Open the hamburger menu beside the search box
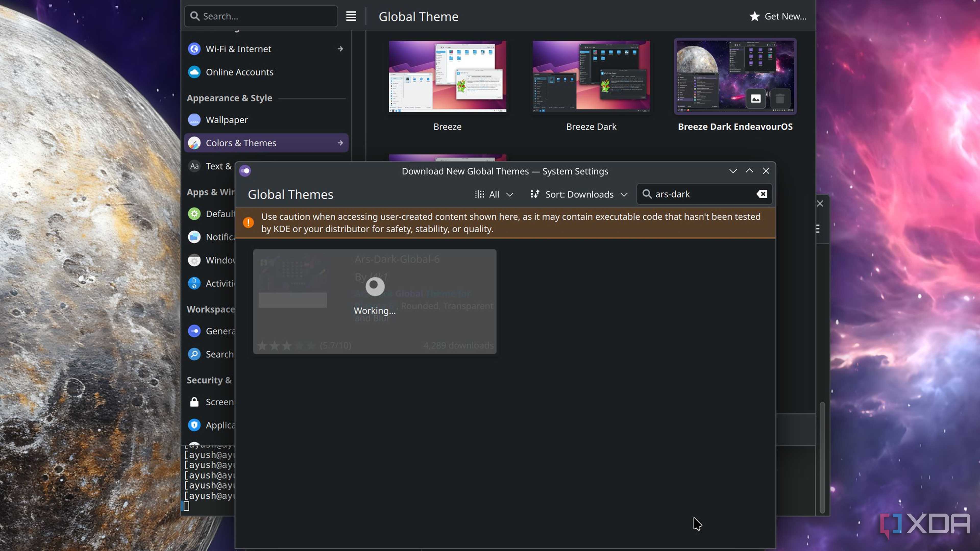The image size is (980, 551). [x=351, y=16]
